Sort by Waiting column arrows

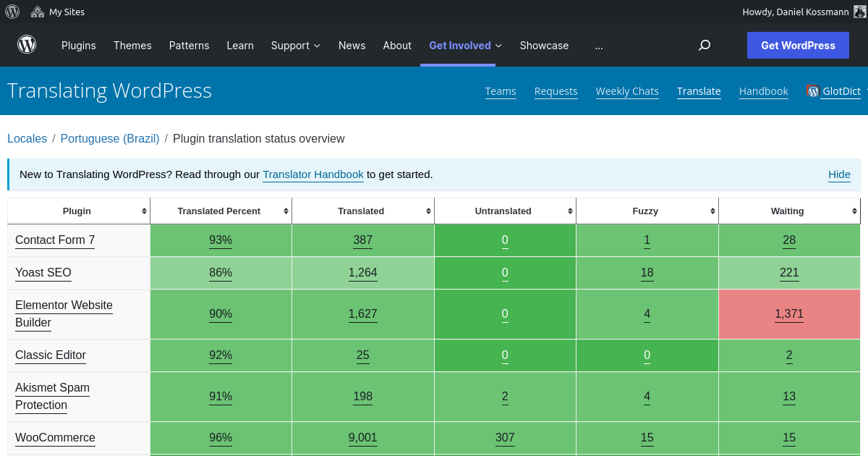point(855,211)
